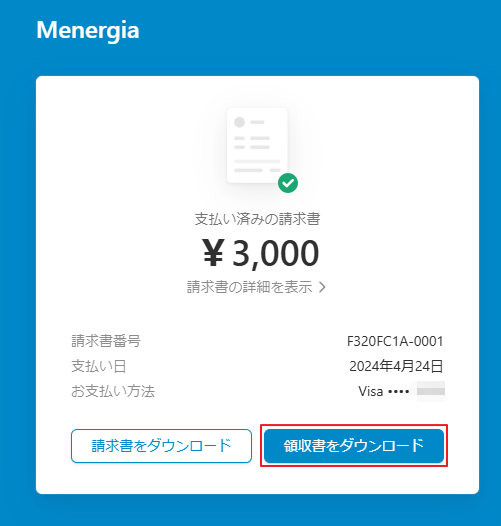Click the 支払い日 label
The image size is (501, 526).
pos(99,366)
